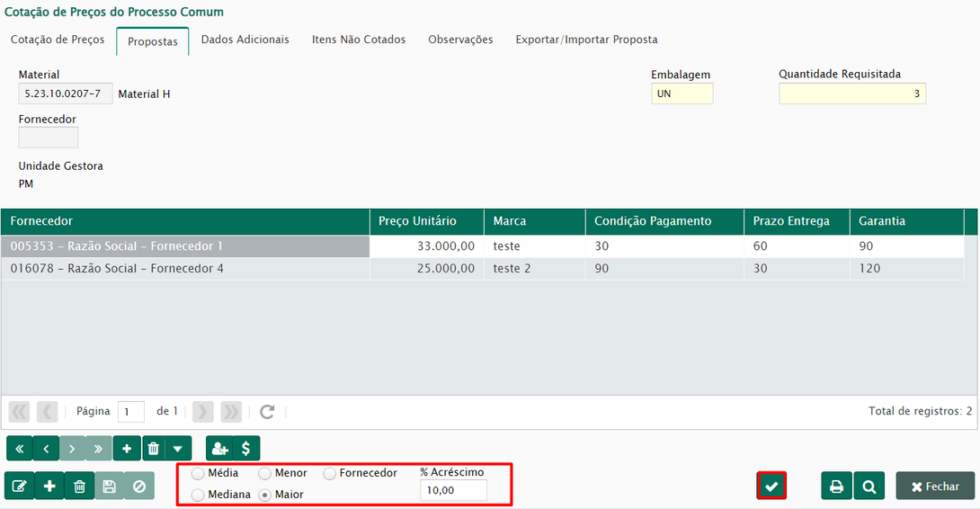Select the Média radio option

198,473
